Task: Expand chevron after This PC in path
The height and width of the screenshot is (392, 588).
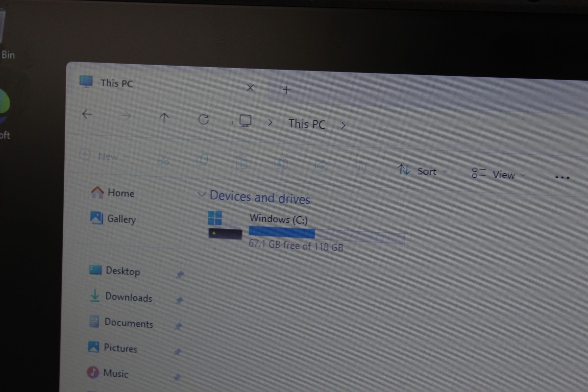Action: (343, 125)
